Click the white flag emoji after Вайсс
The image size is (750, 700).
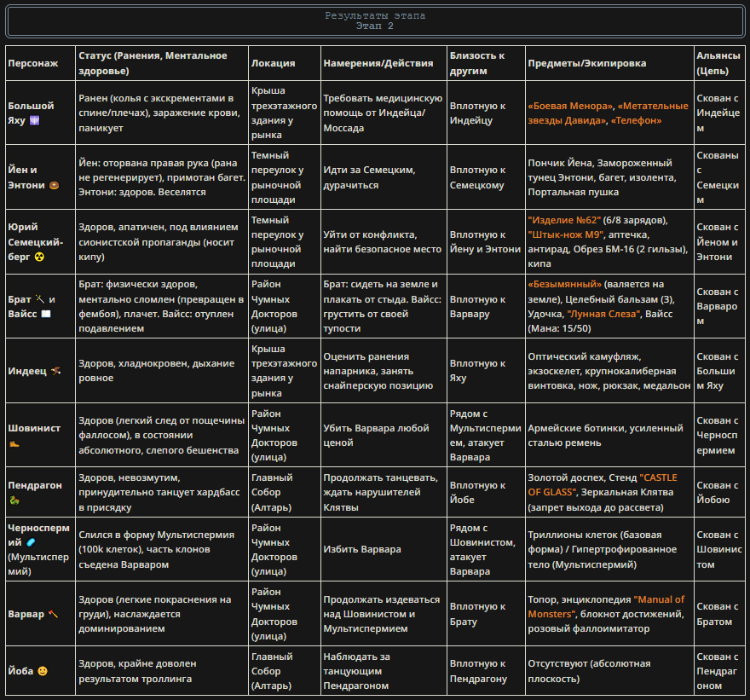tap(45, 314)
